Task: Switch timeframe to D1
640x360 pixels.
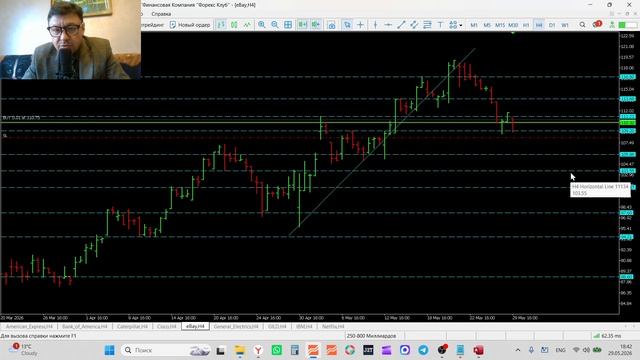Action: (552, 25)
